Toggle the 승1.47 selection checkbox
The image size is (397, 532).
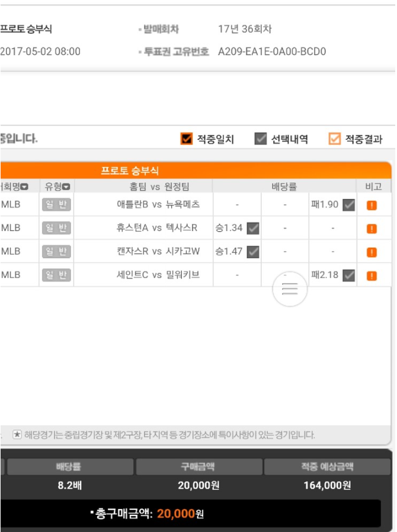pyautogui.click(x=253, y=252)
